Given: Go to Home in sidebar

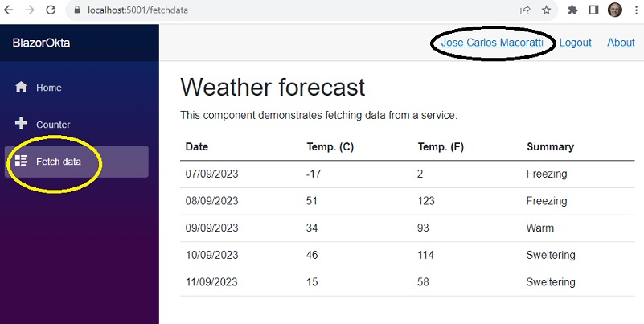Looking at the screenshot, I should tap(76, 88).
